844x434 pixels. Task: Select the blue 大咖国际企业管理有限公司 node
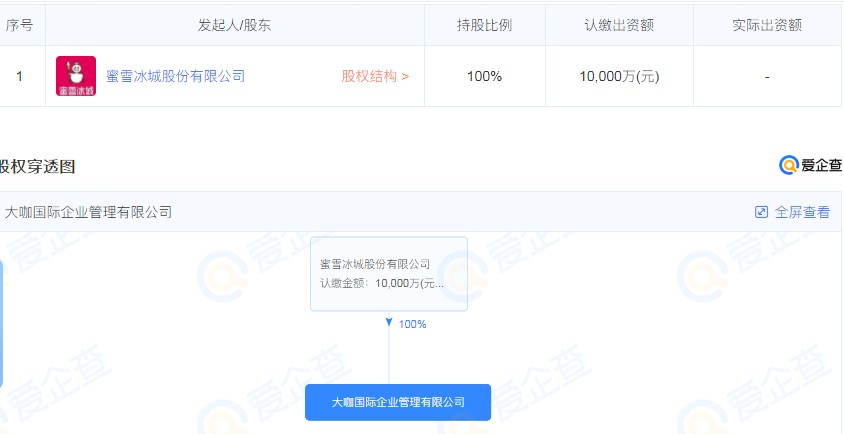pyautogui.click(x=398, y=402)
